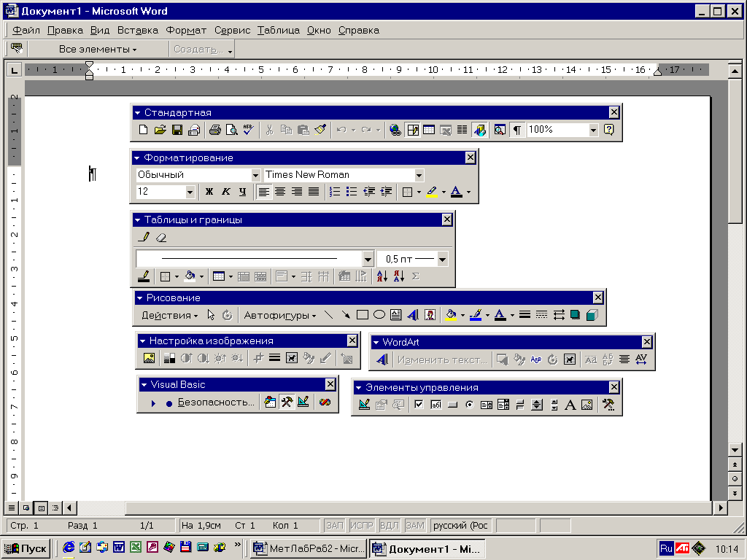The width and height of the screenshot is (747, 560).
Task: Open the Обычный style dropdown
Action: 255,175
